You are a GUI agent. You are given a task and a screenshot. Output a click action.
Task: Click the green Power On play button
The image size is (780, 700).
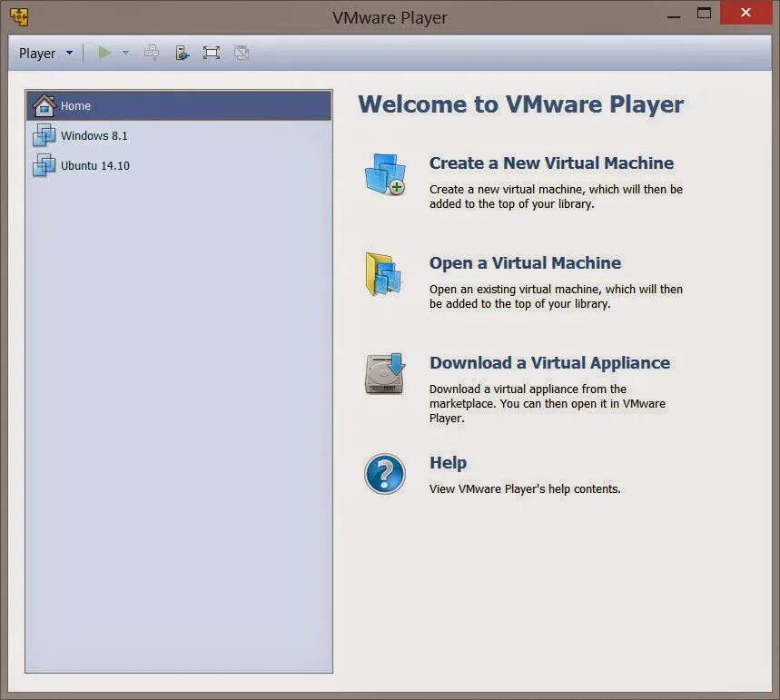[x=104, y=53]
